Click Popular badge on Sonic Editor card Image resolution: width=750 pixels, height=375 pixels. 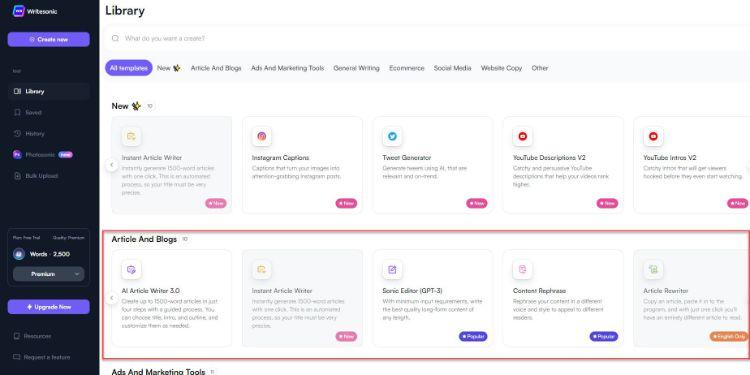coord(473,336)
